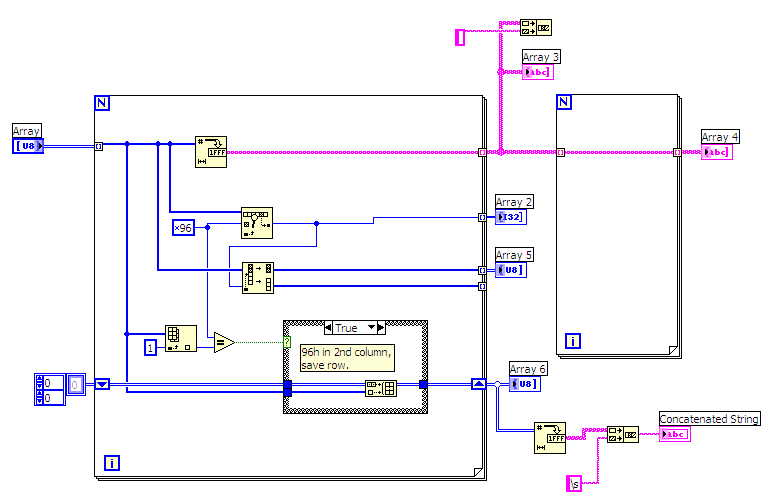Image resolution: width=773 pixels, height=498 pixels.
Task: Click the backslash s string constant
Action: coord(574,484)
